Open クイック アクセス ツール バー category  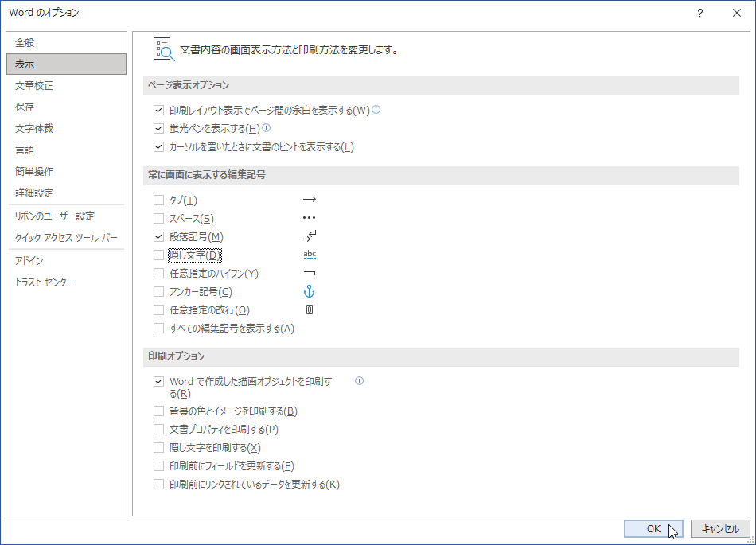point(67,238)
